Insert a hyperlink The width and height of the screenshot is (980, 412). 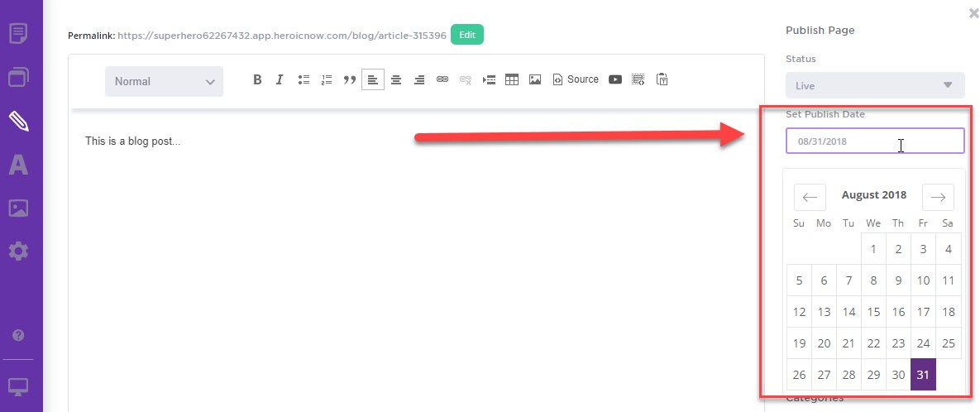coord(442,79)
